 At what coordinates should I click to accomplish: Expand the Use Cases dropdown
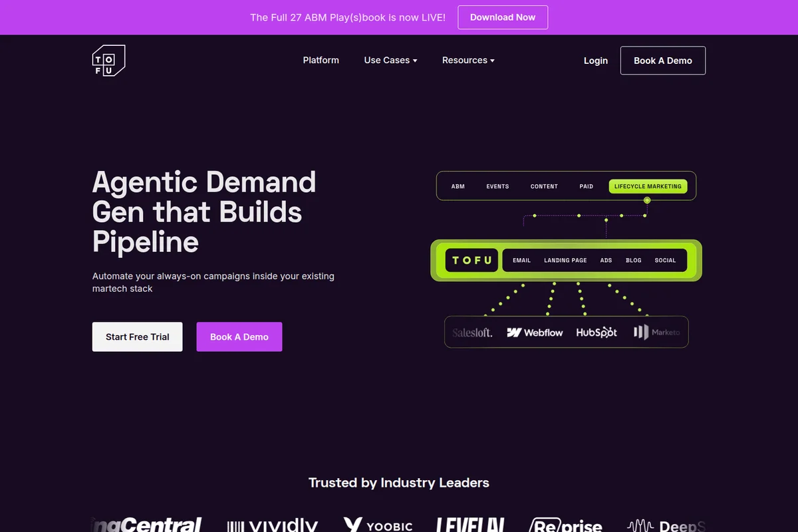coord(390,60)
